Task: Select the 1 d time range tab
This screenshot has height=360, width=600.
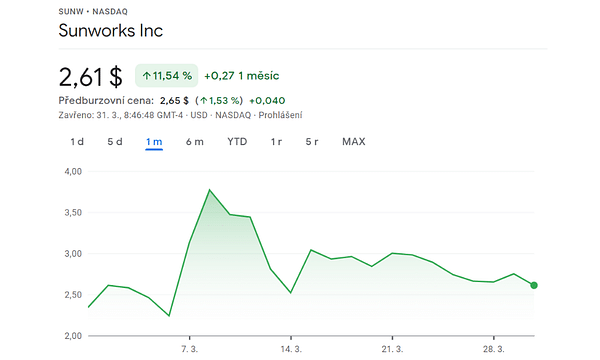Action: point(77,142)
